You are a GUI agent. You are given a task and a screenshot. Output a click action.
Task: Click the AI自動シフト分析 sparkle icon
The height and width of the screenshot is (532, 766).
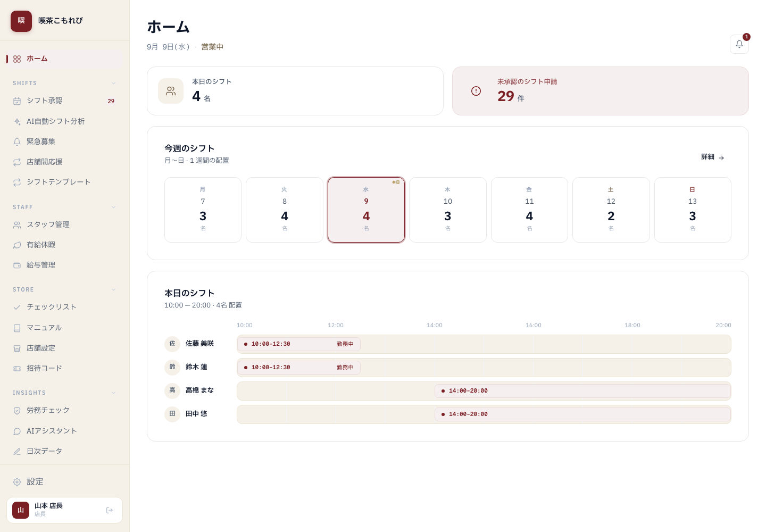[17, 122]
